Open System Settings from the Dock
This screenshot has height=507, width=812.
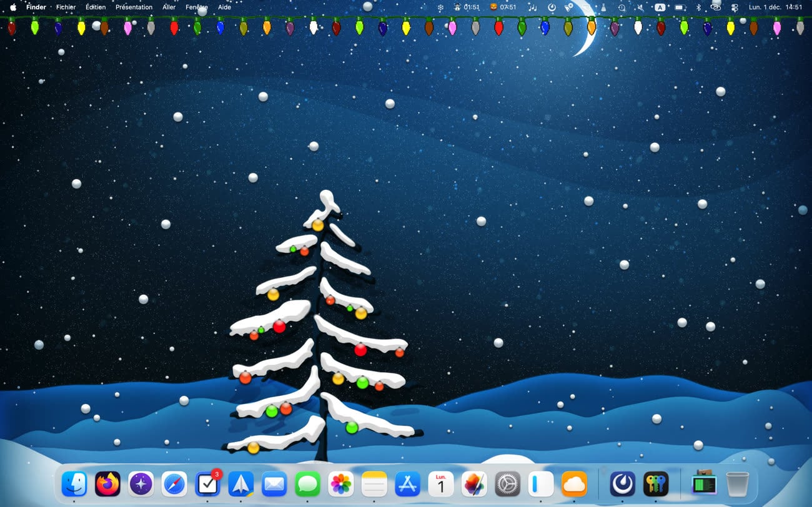[508, 484]
